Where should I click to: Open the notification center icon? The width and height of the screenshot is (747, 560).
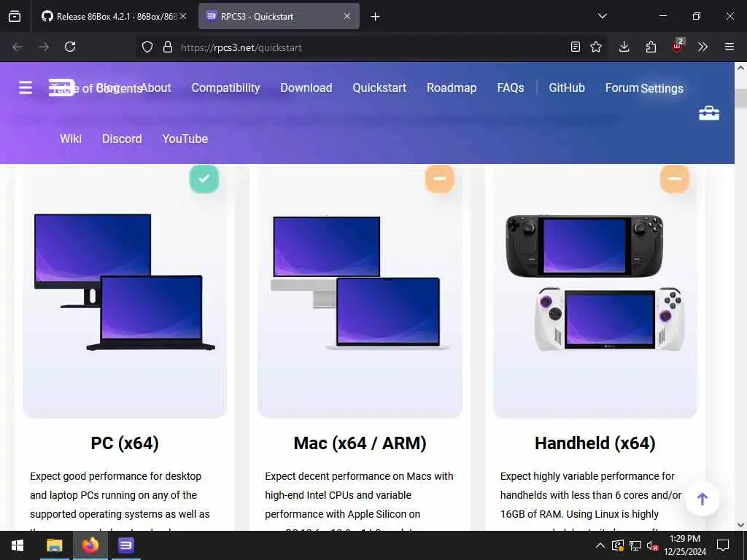tap(723, 545)
